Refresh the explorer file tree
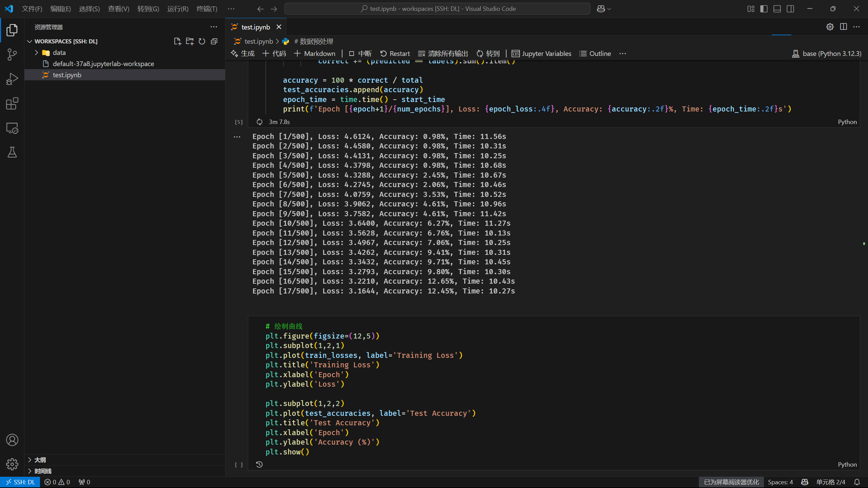The height and width of the screenshot is (488, 868). pyautogui.click(x=202, y=41)
